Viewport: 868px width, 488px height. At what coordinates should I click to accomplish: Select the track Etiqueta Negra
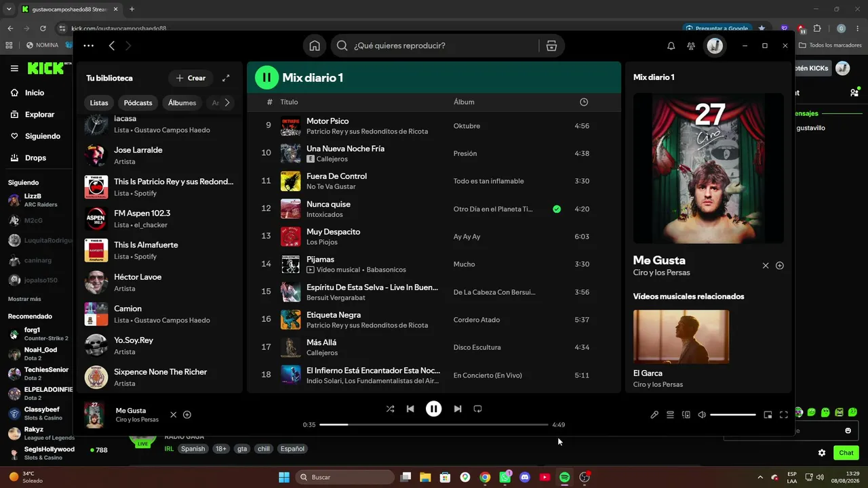point(434,320)
